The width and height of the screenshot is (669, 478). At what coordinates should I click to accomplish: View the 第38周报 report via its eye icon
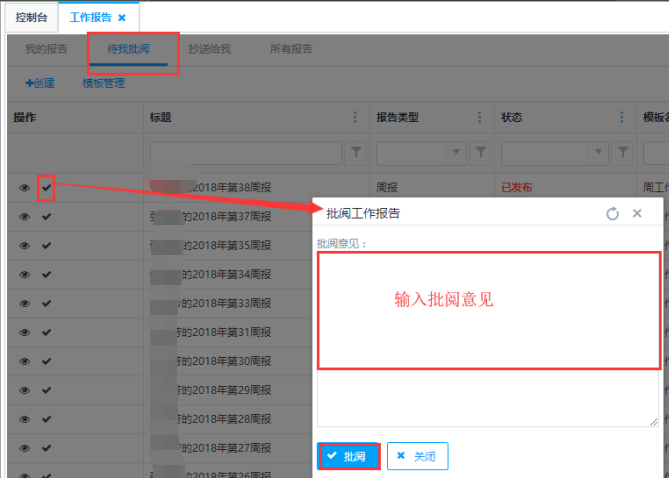click(x=25, y=187)
